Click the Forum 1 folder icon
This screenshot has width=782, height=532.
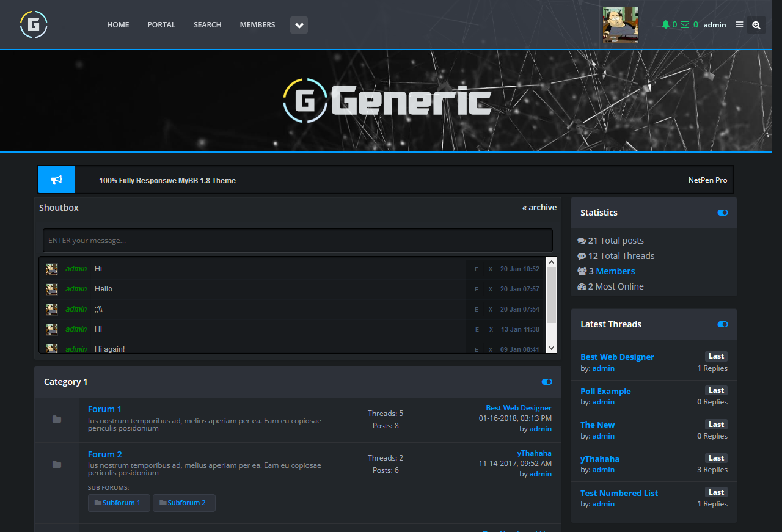pyautogui.click(x=57, y=419)
